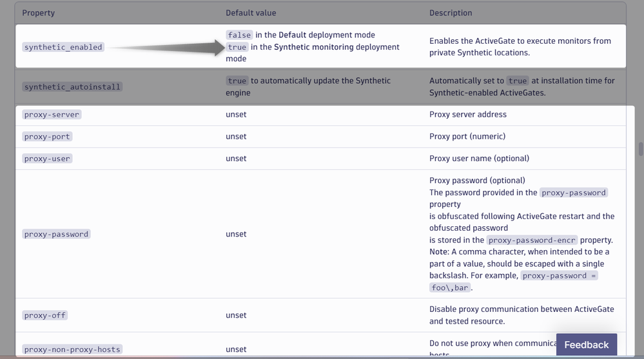Click the unset value in proxy-off row

(236, 315)
